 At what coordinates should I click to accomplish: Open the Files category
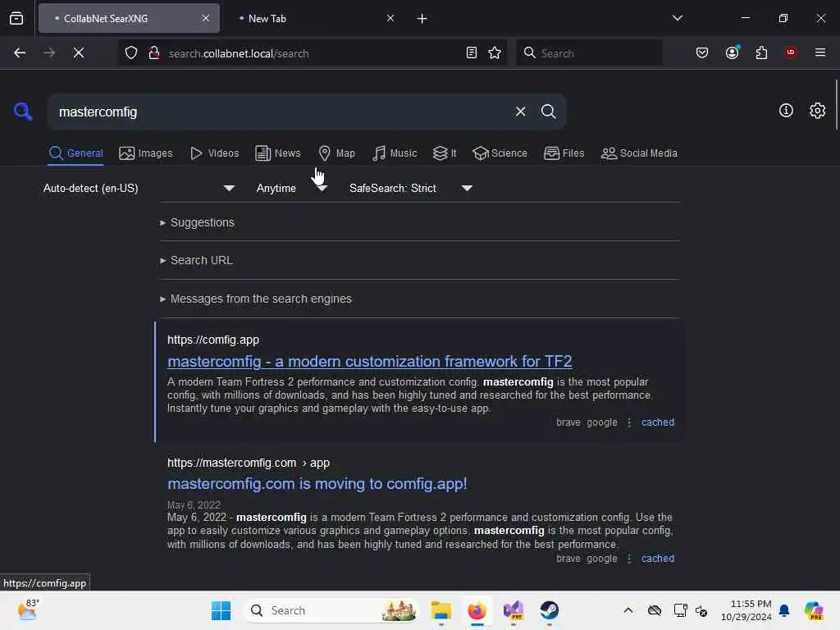pos(564,153)
